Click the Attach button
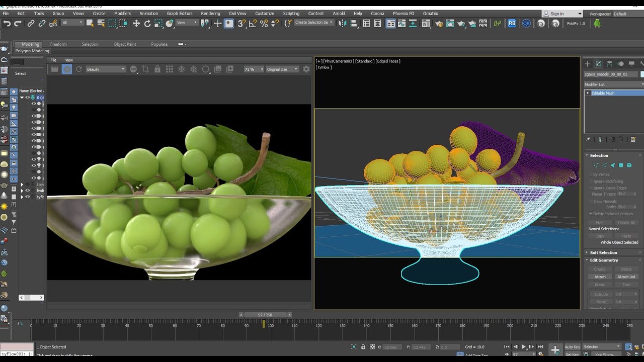Screen dimensions: 644x362 [600, 277]
